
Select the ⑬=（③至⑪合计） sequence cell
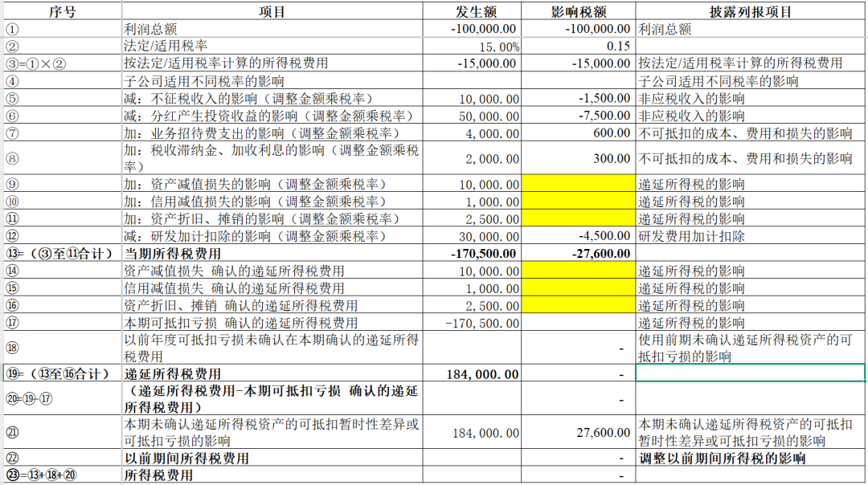point(63,254)
